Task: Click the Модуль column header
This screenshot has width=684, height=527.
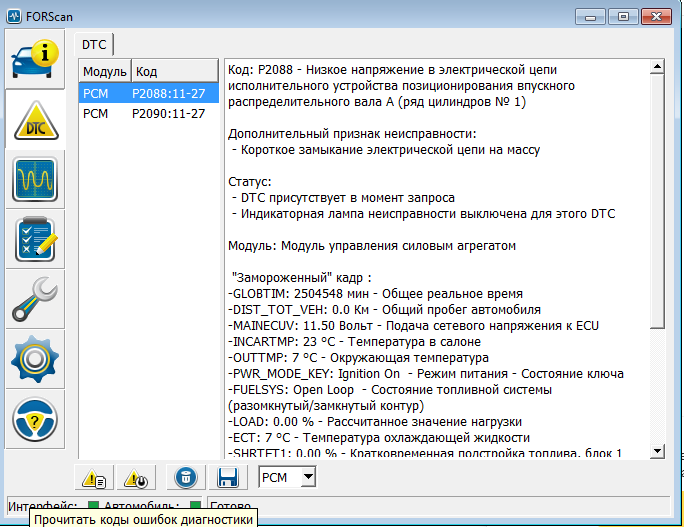Action: pyautogui.click(x=105, y=71)
